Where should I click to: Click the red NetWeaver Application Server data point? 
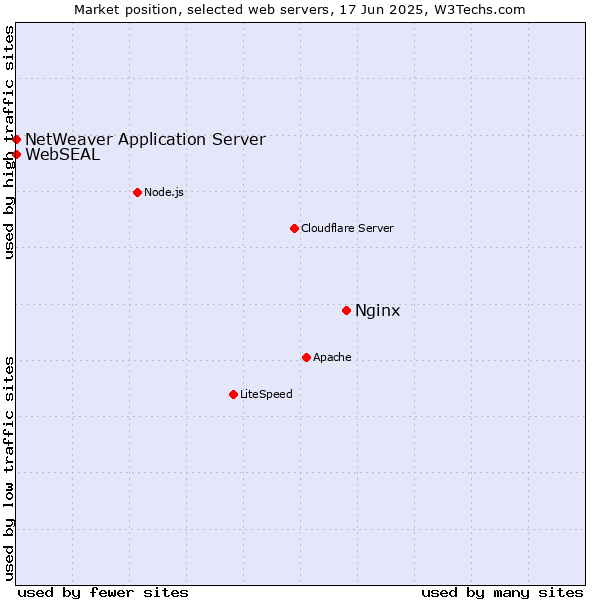16,139
